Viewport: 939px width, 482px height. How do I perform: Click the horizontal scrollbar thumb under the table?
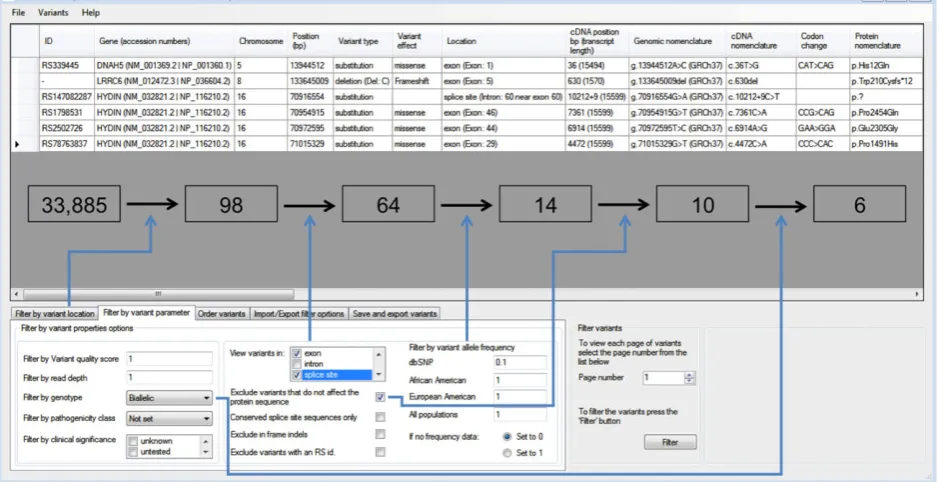point(159,294)
